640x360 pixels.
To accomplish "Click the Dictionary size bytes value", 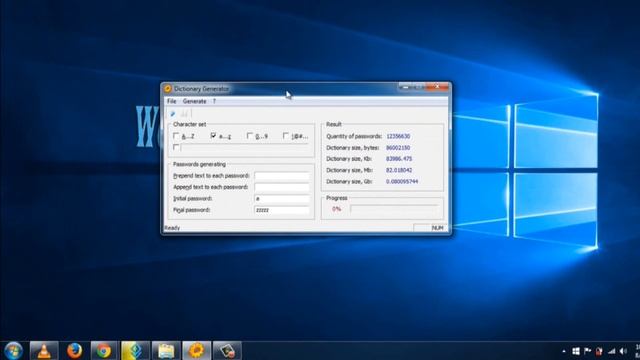I will [x=398, y=148].
